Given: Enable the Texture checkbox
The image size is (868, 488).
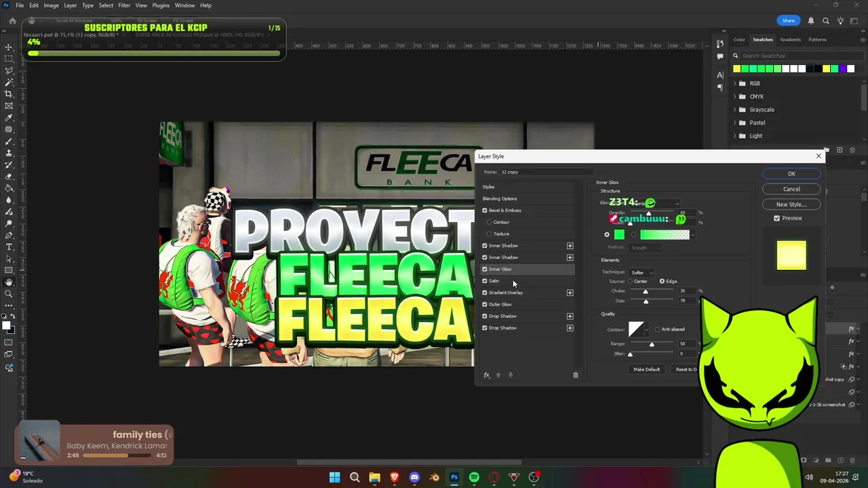Looking at the screenshot, I should [x=490, y=234].
